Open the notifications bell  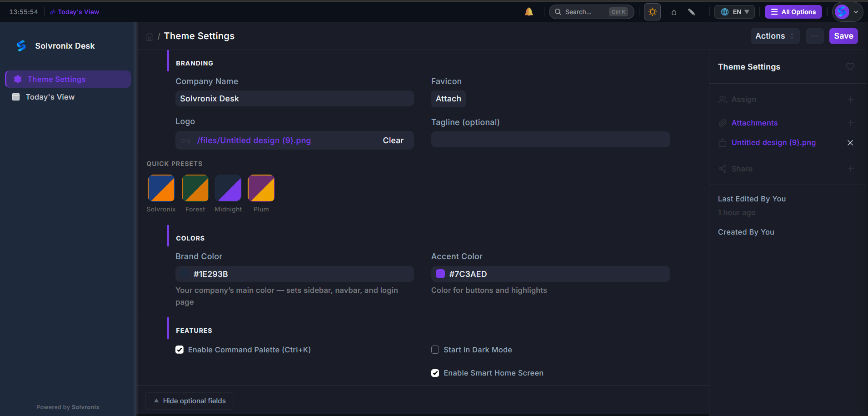click(x=529, y=12)
